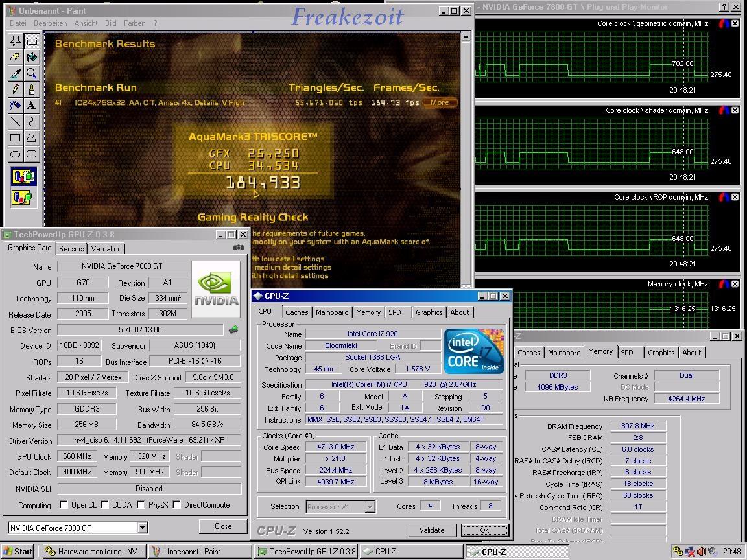Switch to the TechPowerUp GPU-Z taskbar button
The height and width of the screenshot is (560, 747).
click(x=306, y=552)
